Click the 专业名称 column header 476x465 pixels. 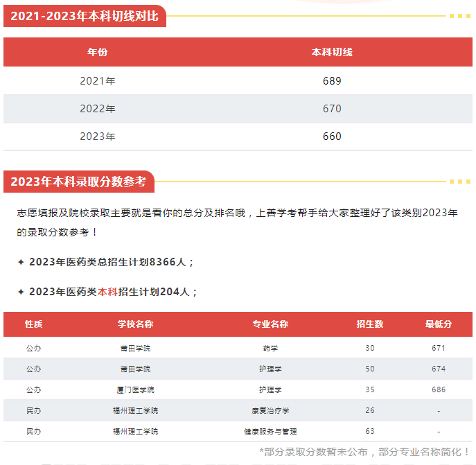pos(270,324)
